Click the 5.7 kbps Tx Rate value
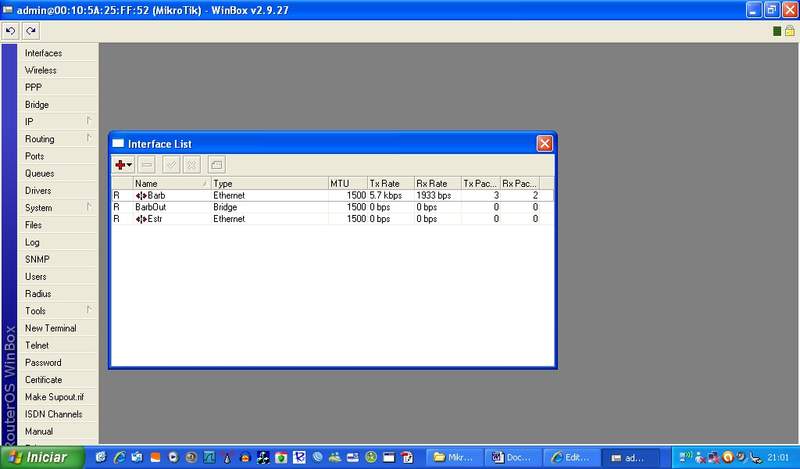 pyautogui.click(x=386, y=195)
